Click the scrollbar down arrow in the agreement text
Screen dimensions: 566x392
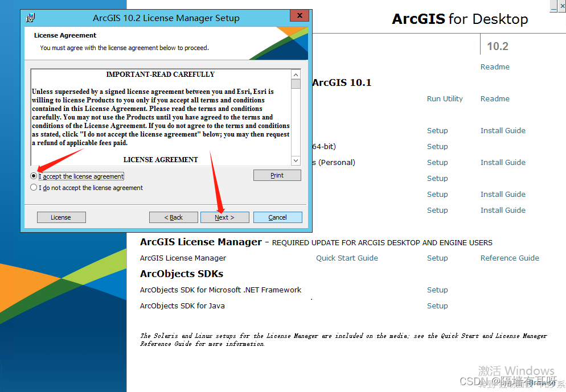[x=296, y=161]
